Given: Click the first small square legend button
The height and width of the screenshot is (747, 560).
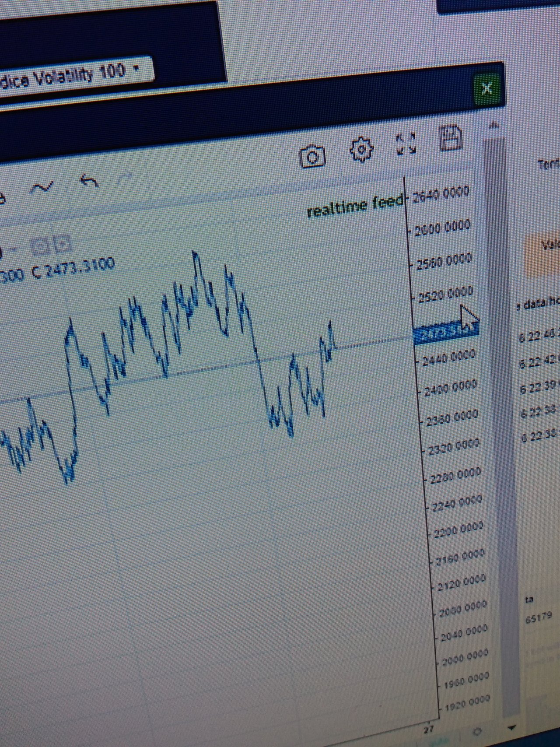Looking at the screenshot, I should (x=40, y=247).
